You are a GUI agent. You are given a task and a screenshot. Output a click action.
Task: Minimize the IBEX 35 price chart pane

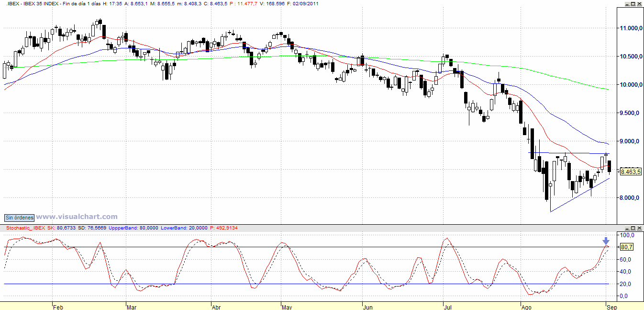tap(628, 3)
